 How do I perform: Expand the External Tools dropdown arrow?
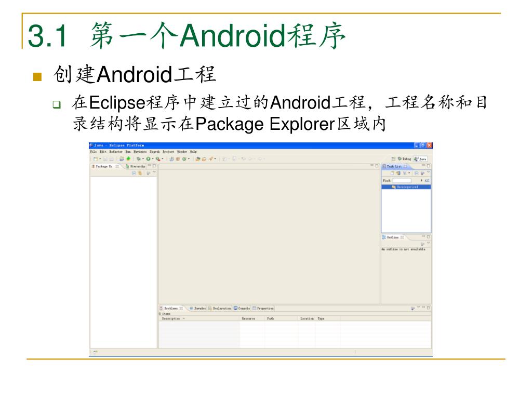click(x=163, y=159)
